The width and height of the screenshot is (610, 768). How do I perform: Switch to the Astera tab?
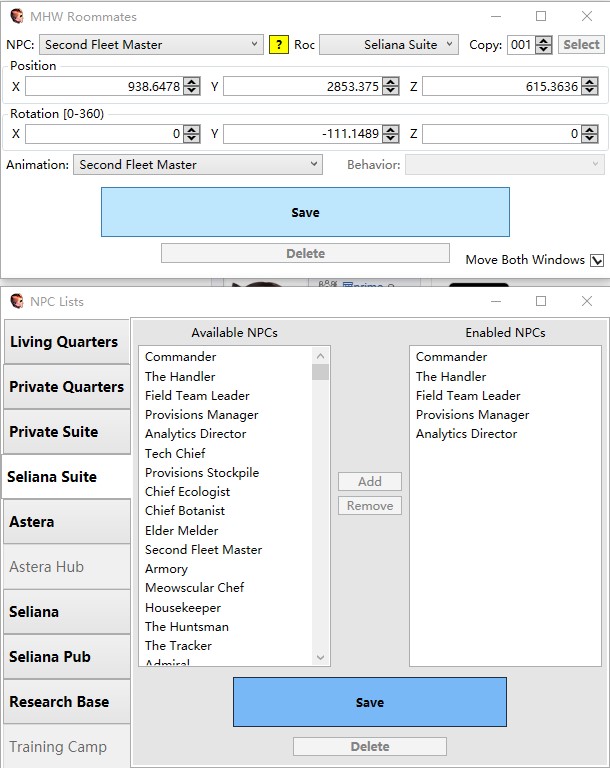(67, 522)
